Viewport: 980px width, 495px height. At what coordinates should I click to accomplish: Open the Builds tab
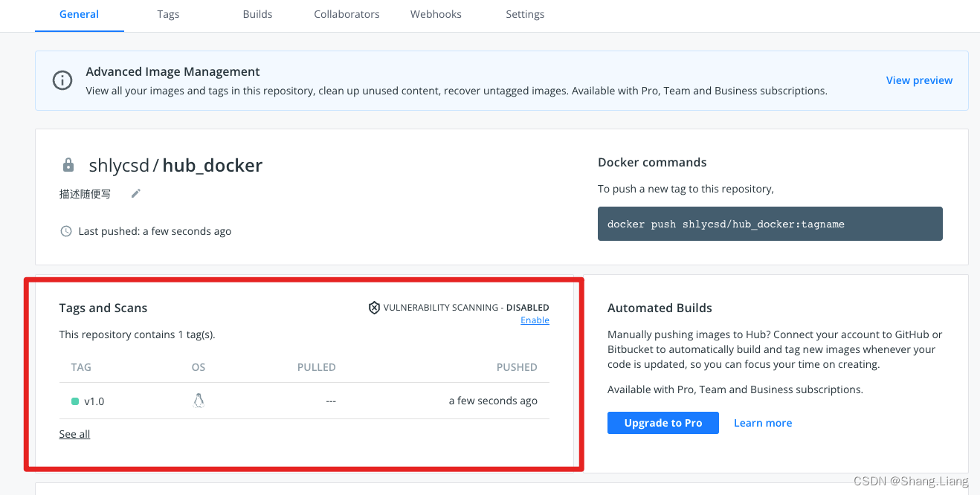(x=257, y=14)
